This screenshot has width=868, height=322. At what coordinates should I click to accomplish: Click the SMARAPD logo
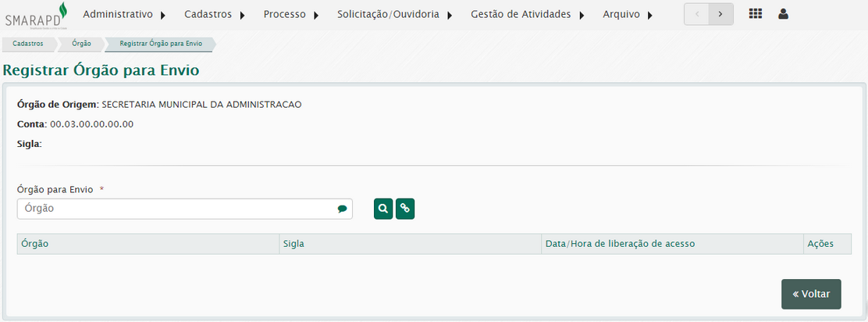click(36, 16)
